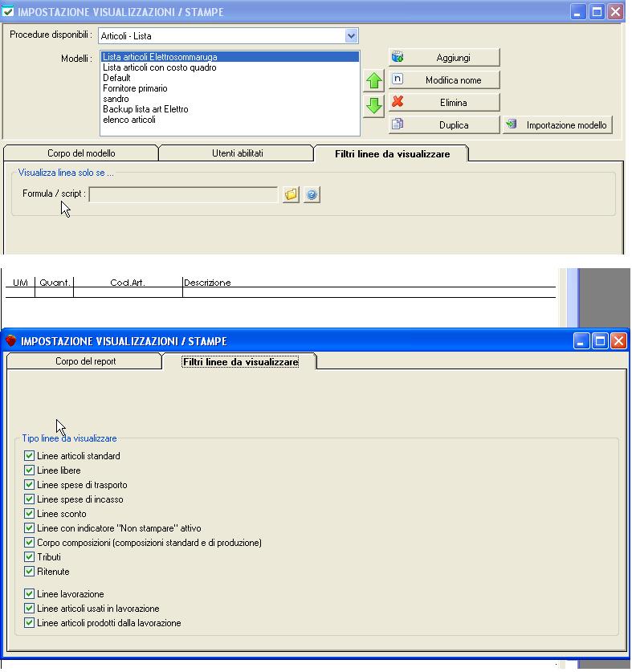632x672 pixels.
Task: Select the upper window's Filtri linee da visualizzare tab
Action: point(392,154)
